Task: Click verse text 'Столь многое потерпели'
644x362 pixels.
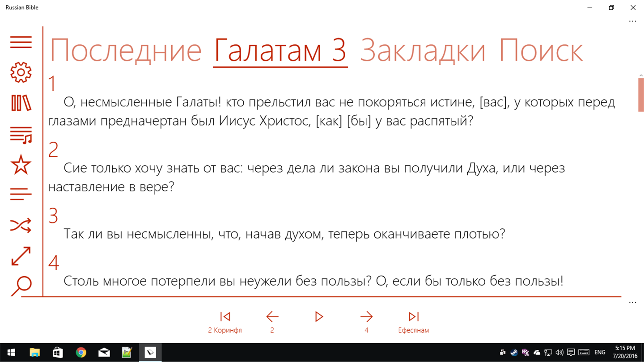Action: click(313, 281)
